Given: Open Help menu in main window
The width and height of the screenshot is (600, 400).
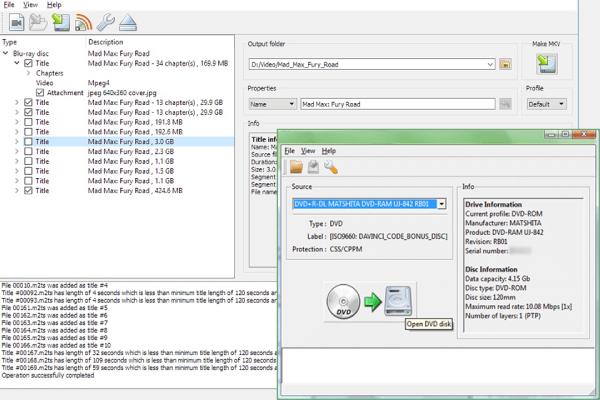Looking at the screenshot, I should (54, 5).
